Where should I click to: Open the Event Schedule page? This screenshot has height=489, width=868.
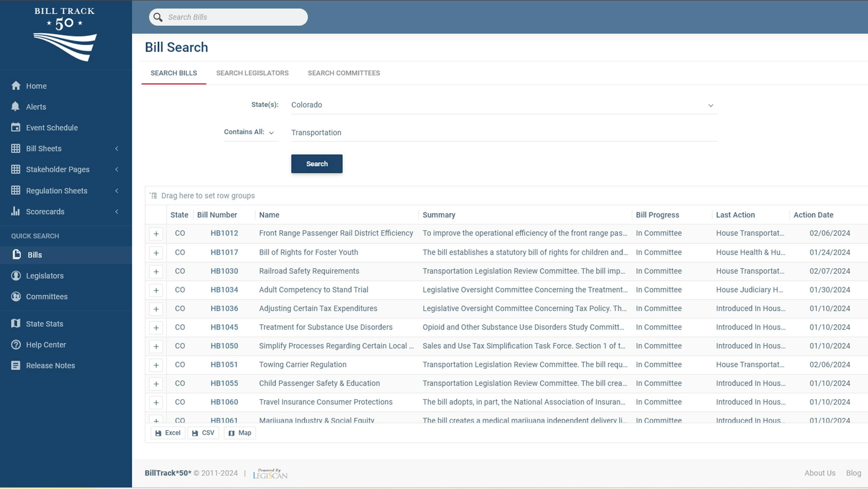[x=52, y=127]
